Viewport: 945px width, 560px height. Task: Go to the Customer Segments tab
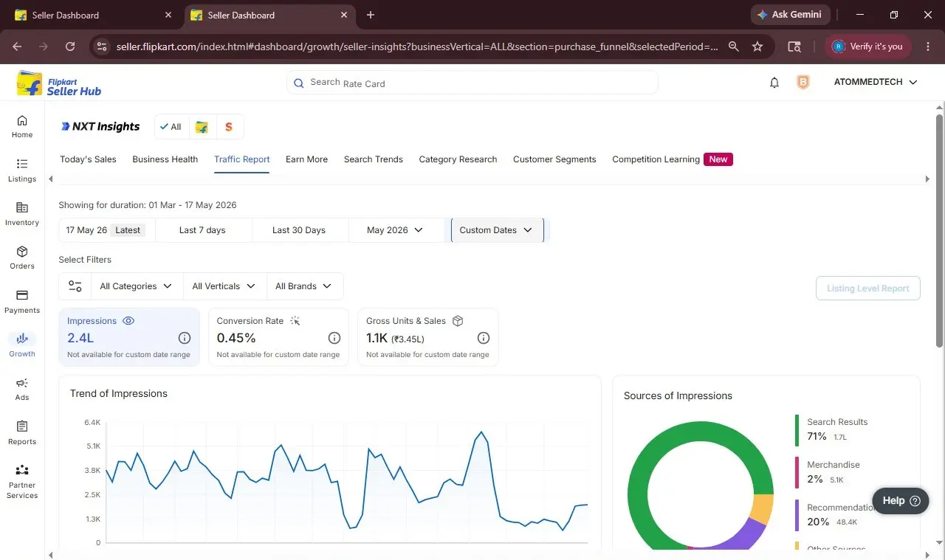554,159
